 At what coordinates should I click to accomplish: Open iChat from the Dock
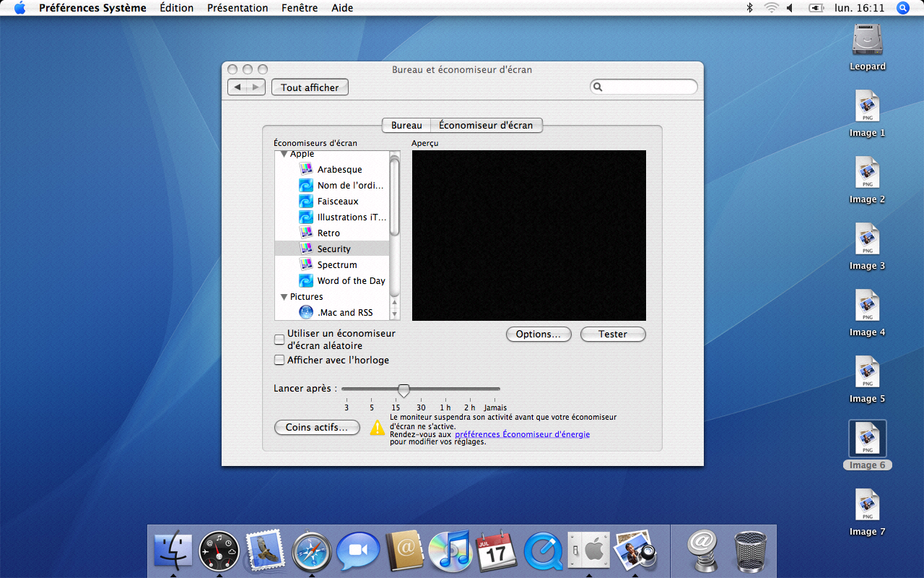tap(358, 551)
